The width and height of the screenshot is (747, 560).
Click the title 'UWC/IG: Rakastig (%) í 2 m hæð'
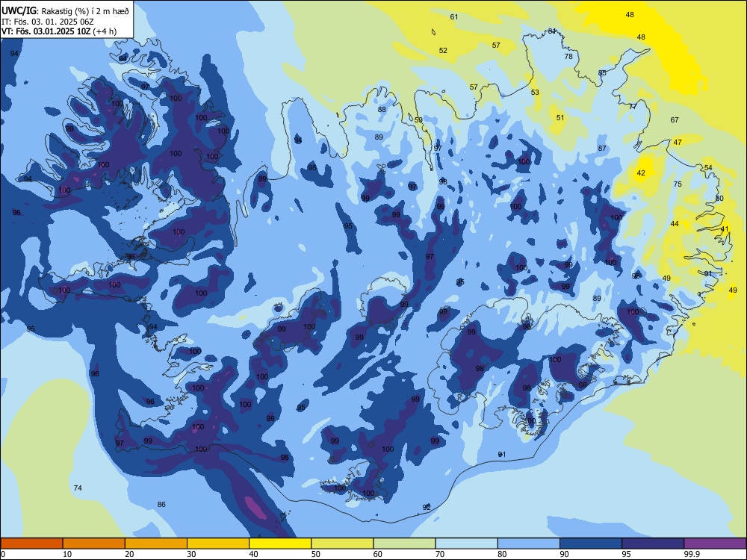(65, 10)
